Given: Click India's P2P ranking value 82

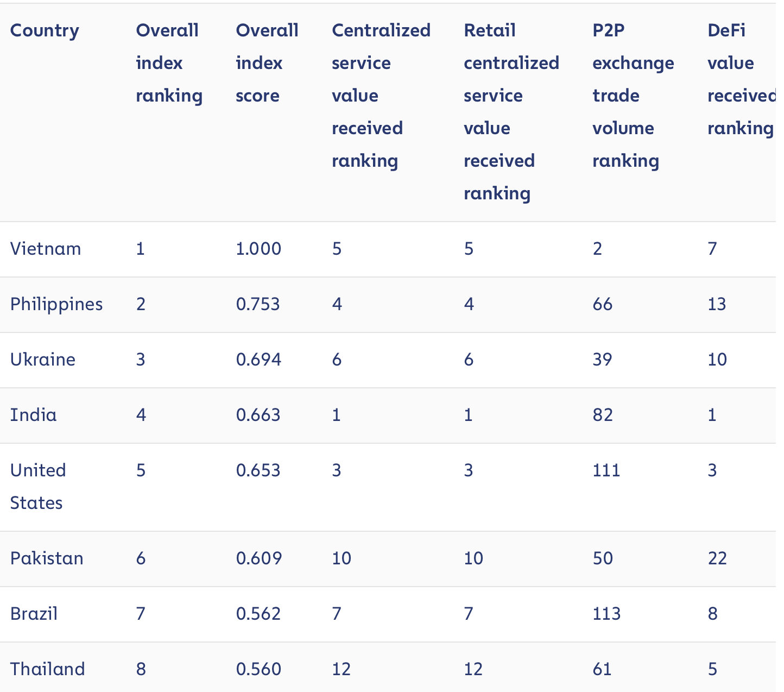Looking at the screenshot, I should [603, 415].
